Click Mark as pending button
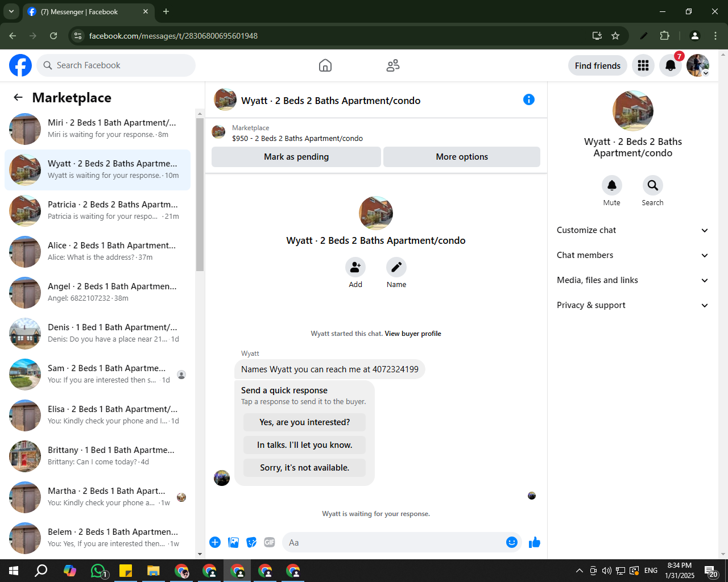The image size is (728, 582). coord(296,157)
